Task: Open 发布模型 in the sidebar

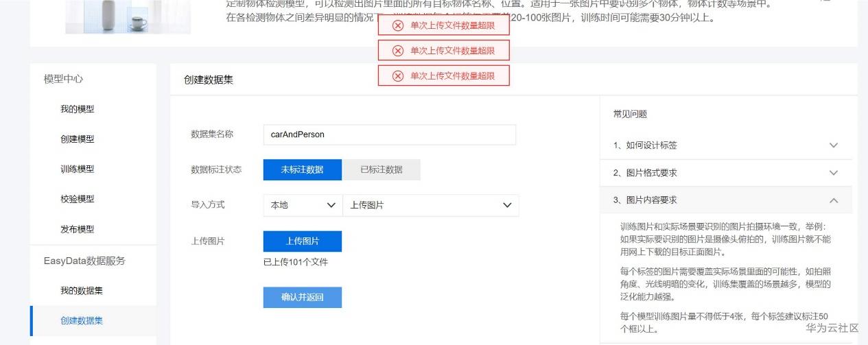Action: [x=78, y=229]
